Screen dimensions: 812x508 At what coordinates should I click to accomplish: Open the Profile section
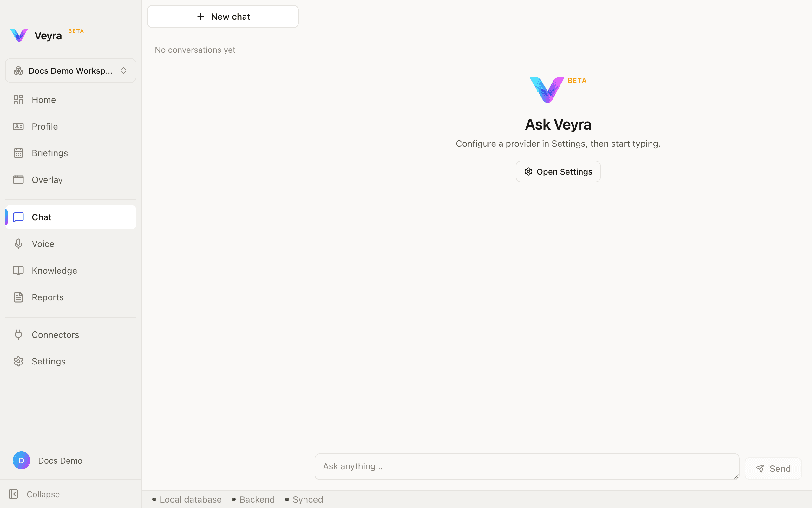coord(70,126)
